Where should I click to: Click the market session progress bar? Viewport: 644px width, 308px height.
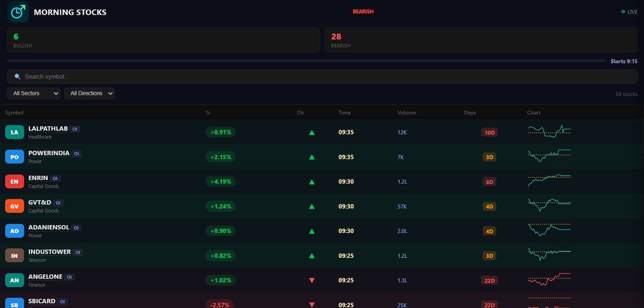[306, 61]
